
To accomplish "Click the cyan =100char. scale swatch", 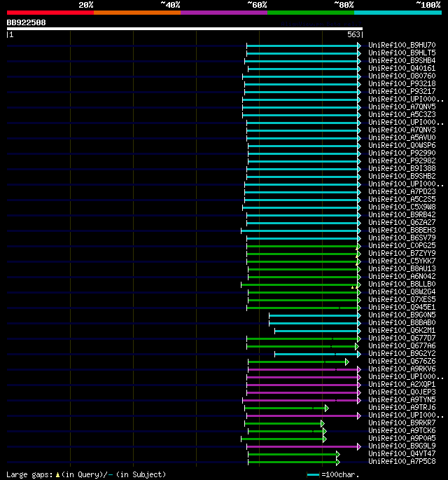I will [313, 475].
